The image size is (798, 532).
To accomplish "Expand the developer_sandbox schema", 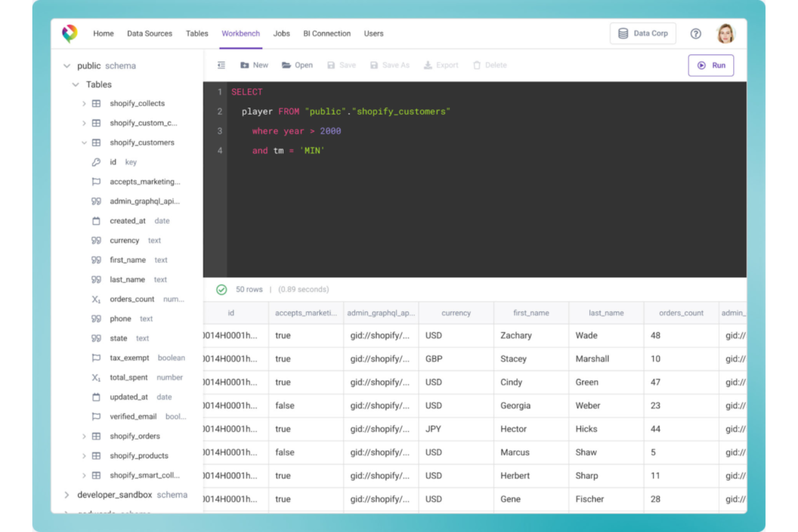I will click(67, 495).
